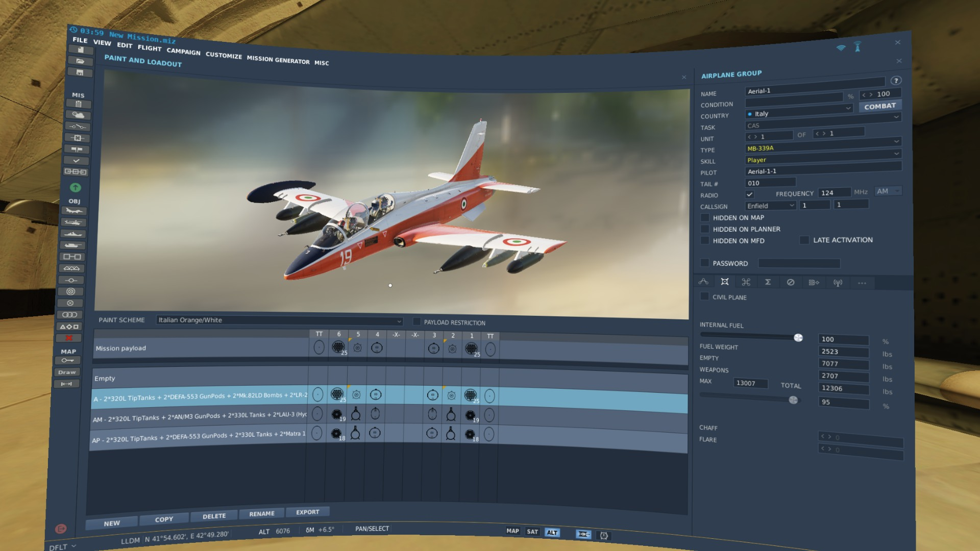This screenshot has height=551, width=980.
Task: Enable HIDDEN ON MFD checkbox
Action: tap(705, 240)
